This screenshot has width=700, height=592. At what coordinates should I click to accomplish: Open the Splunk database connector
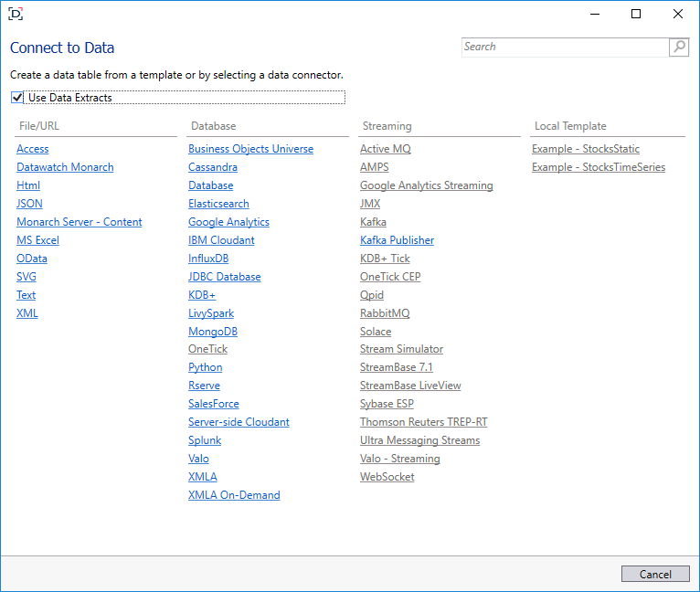tap(205, 440)
